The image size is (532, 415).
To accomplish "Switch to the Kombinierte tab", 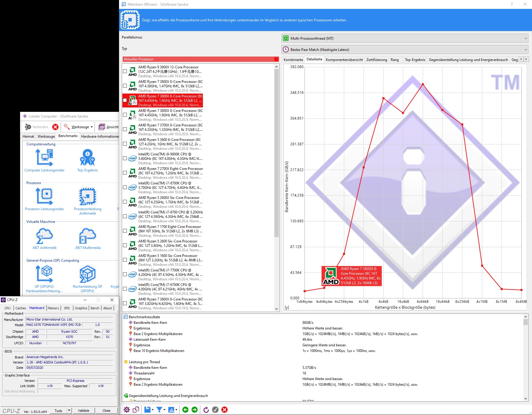I will tap(293, 59).
